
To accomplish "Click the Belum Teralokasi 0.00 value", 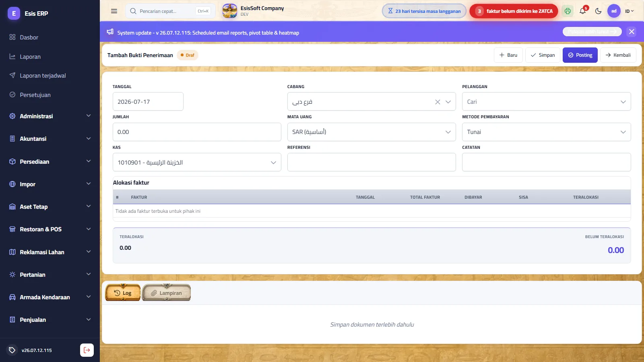I will point(616,250).
